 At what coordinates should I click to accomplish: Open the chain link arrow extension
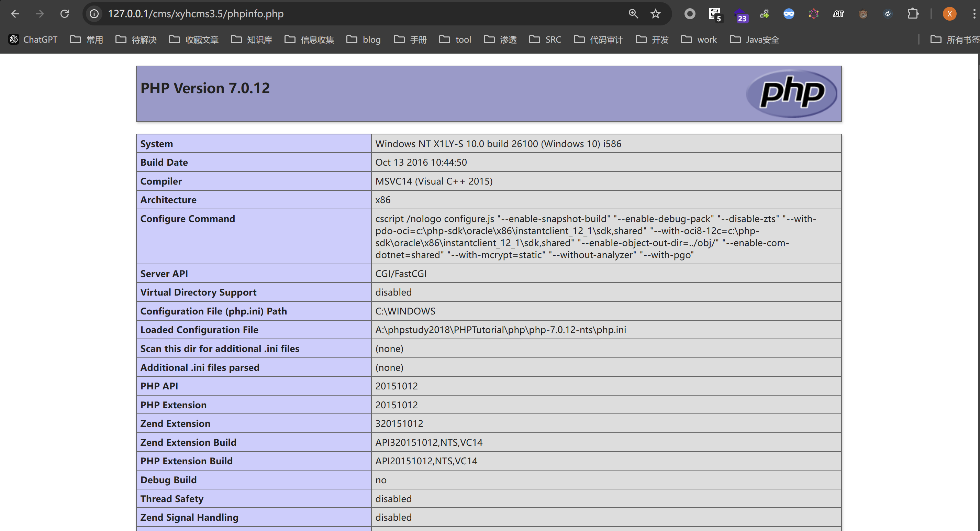pyautogui.click(x=764, y=14)
